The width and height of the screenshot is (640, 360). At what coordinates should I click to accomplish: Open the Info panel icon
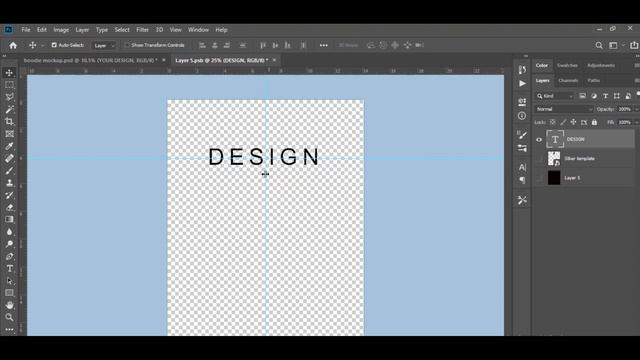pos(522,116)
